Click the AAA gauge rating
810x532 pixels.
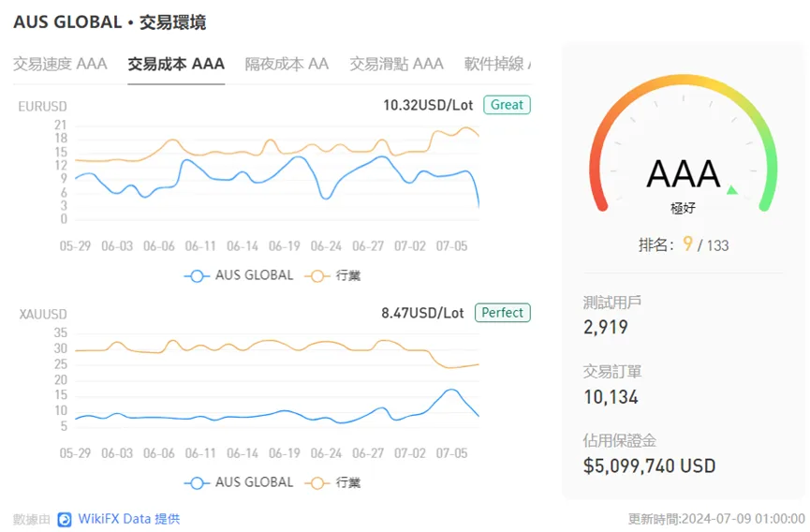pyautogui.click(x=683, y=173)
